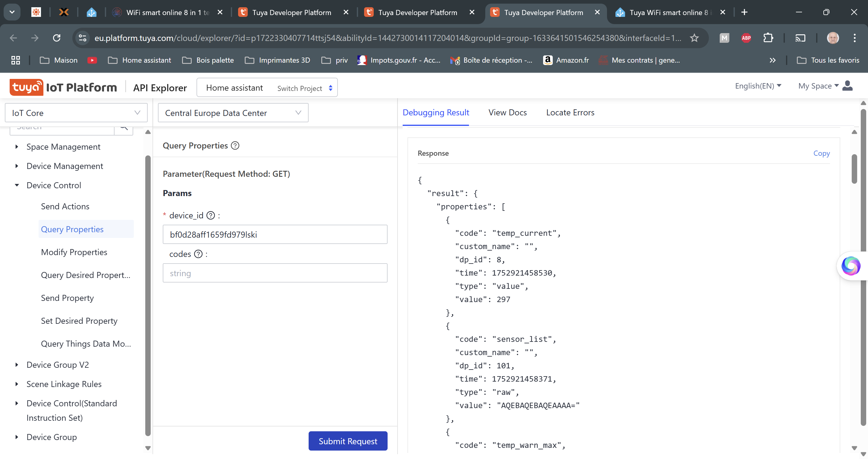Click the help icon beside Query Properties heading
868x459 pixels.
(x=235, y=146)
